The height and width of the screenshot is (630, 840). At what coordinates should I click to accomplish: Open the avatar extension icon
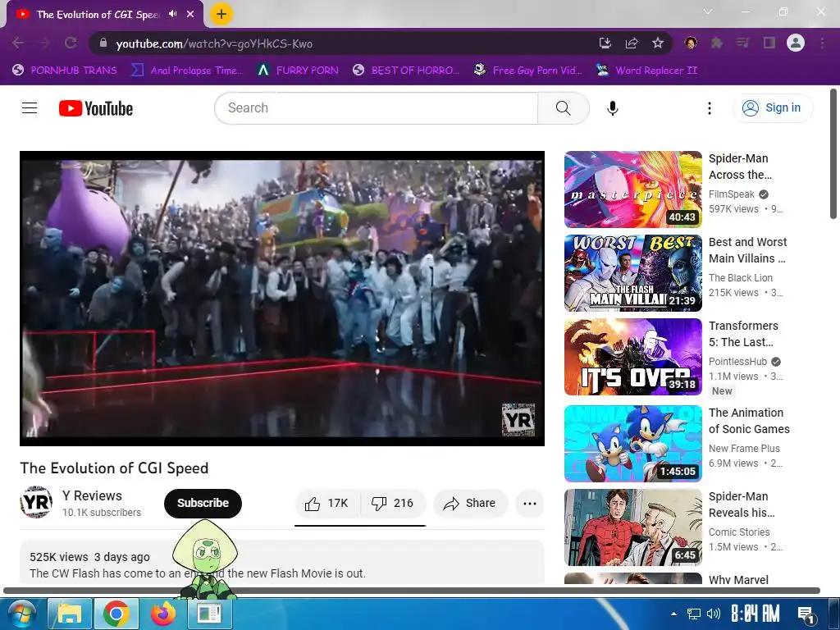click(x=691, y=43)
